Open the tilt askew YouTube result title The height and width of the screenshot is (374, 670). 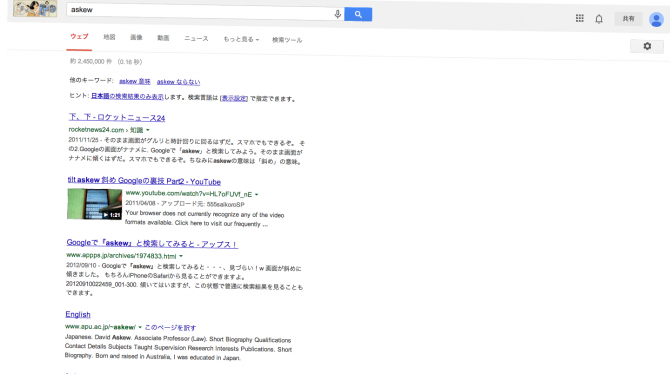144,181
